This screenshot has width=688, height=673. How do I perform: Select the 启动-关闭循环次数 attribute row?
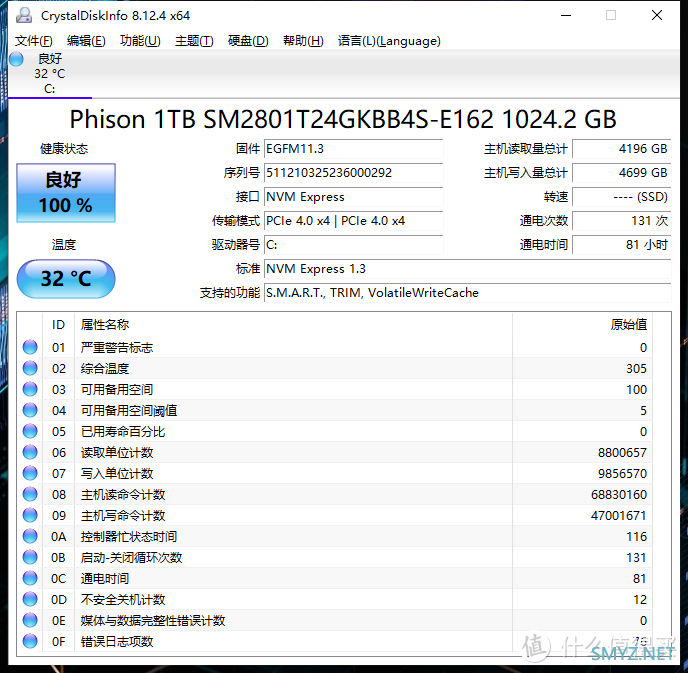tap(335, 557)
